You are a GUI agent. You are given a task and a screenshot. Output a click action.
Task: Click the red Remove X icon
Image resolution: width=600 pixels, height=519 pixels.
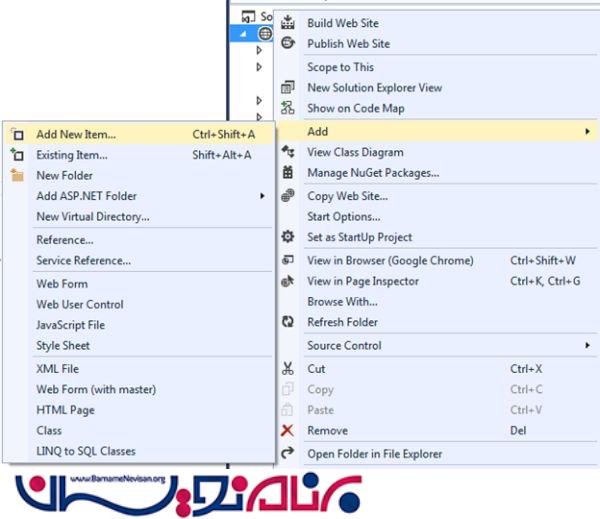tap(289, 431)
